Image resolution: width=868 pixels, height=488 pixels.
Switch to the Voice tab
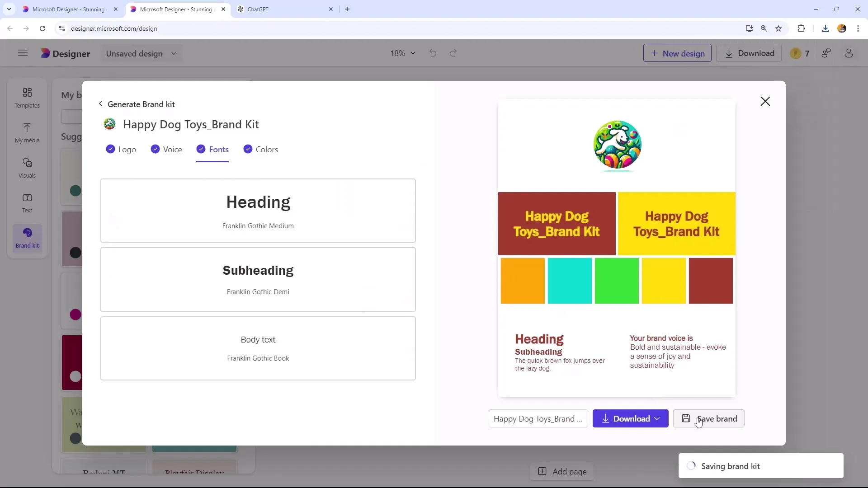click(166, 150)
